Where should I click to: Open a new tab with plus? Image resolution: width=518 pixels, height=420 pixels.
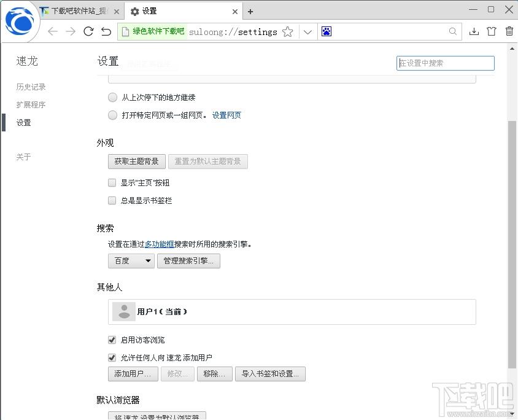250,12
